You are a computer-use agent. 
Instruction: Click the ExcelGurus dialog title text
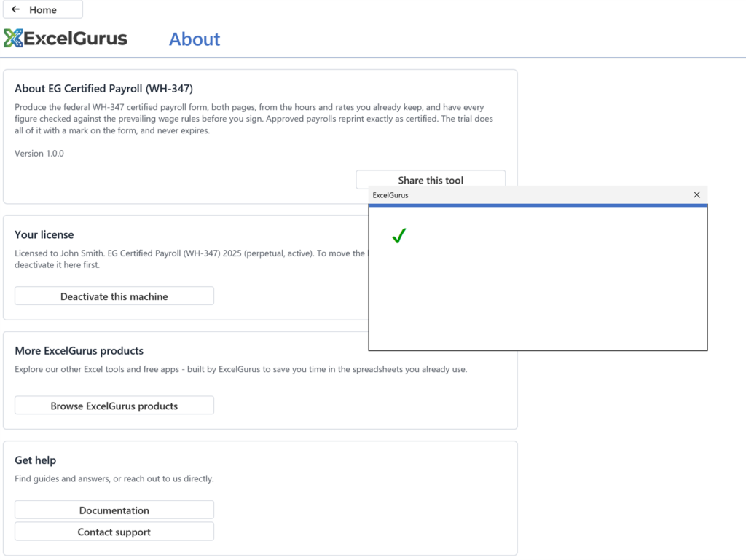point(390,195)
